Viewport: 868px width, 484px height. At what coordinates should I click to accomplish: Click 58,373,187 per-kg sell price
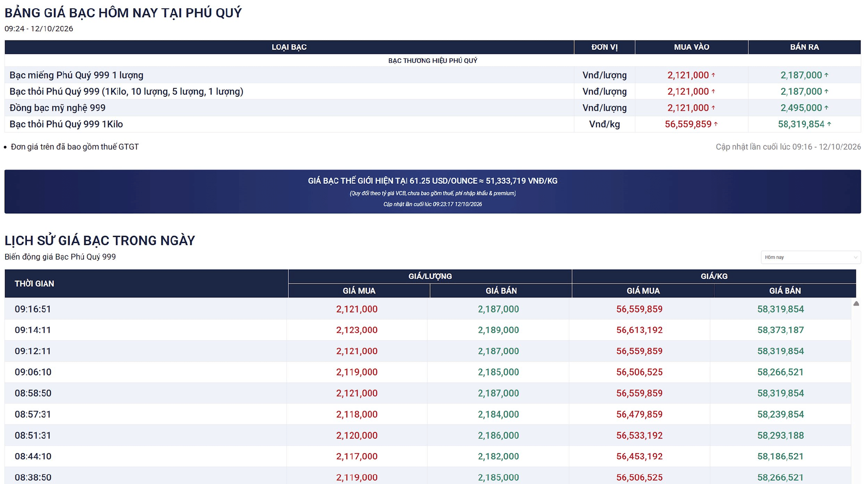click(780, 330)
